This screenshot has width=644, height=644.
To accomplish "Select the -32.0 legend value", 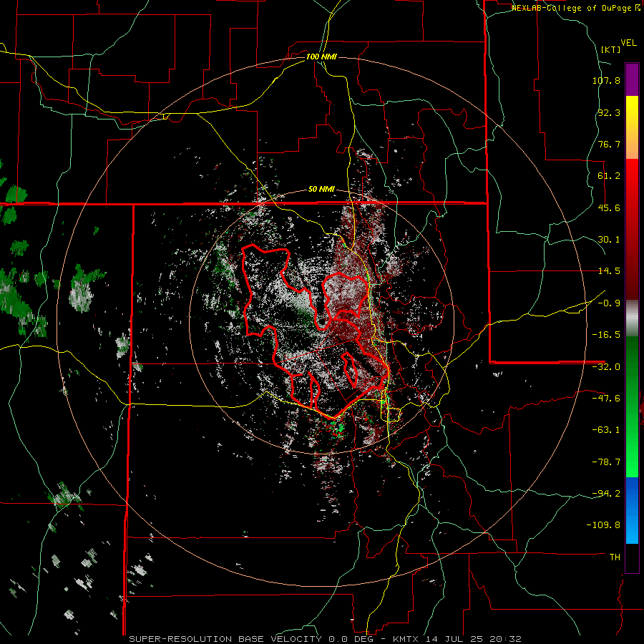I will point(606,367).
